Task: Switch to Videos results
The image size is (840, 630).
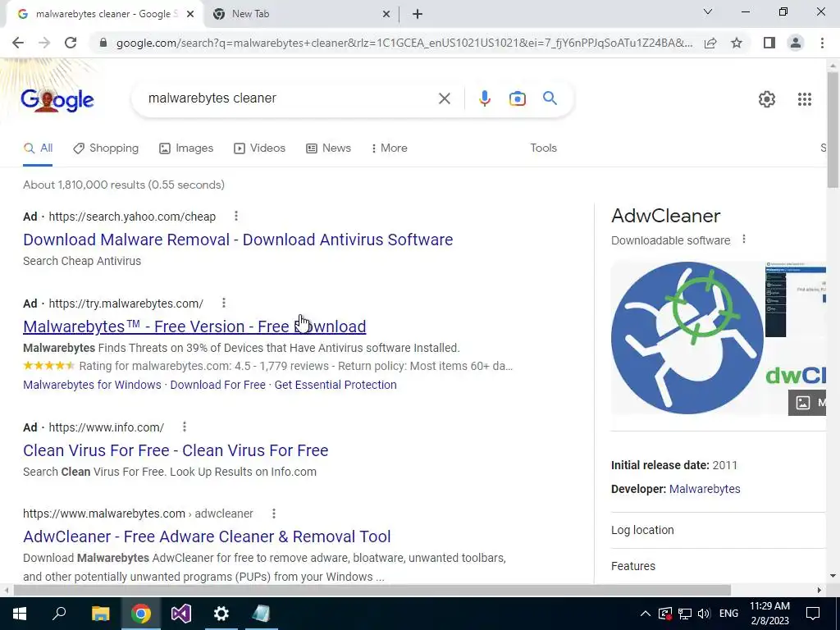Action: [x=260, y=148]
